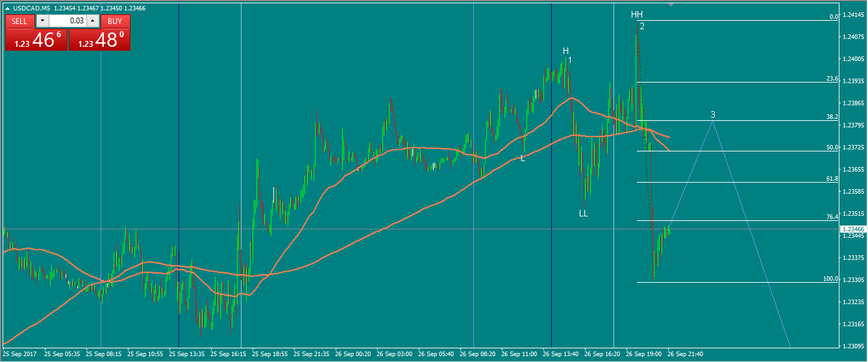
Task: Decrease lot volume with down arrow
Action: pos(42,21)
